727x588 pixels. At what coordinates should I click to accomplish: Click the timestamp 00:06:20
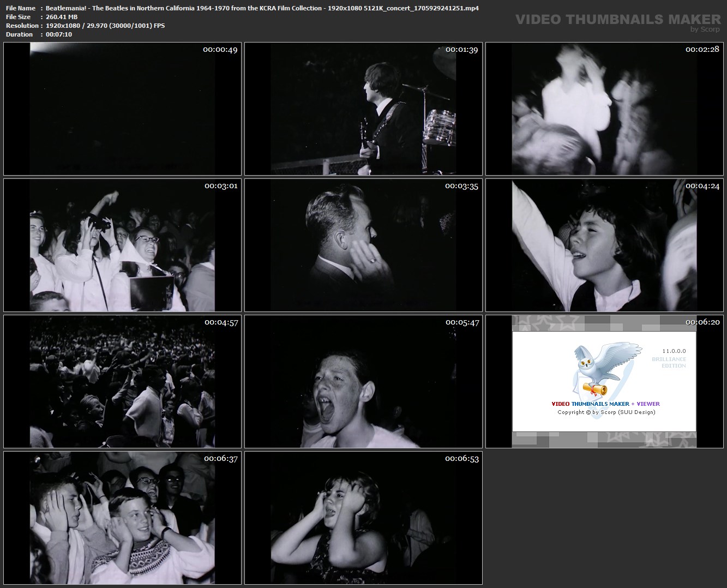click(x=702, y=322)
